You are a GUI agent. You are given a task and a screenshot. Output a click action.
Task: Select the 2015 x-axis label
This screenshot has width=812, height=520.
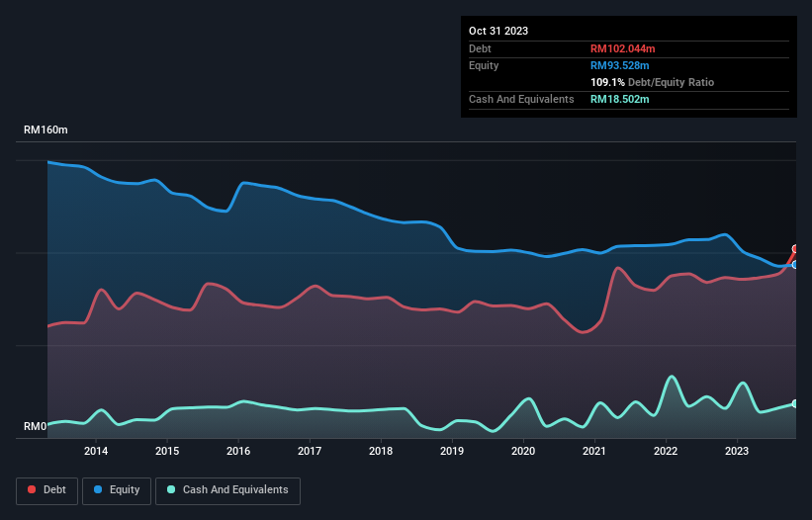tap(167, 451)
